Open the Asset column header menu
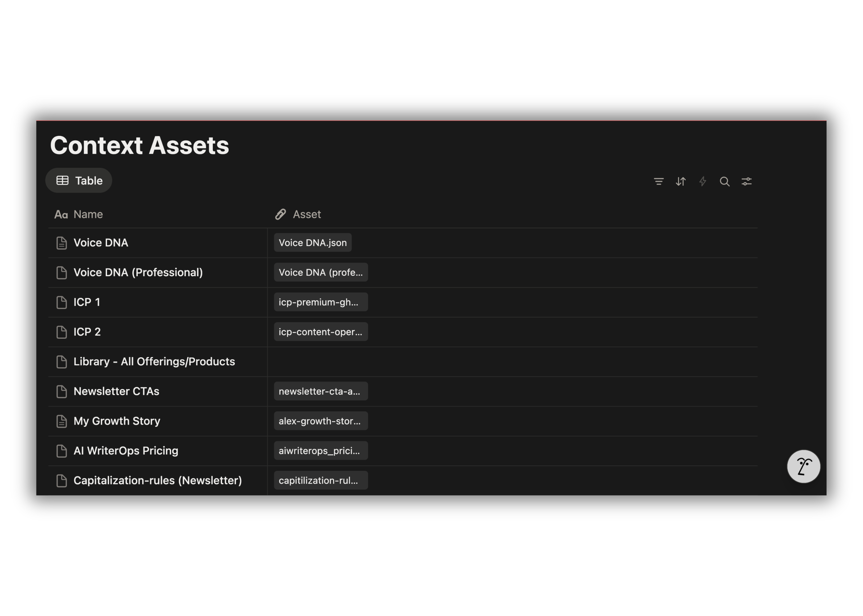This screenshot has width=863, height=616. coord(306,214)
